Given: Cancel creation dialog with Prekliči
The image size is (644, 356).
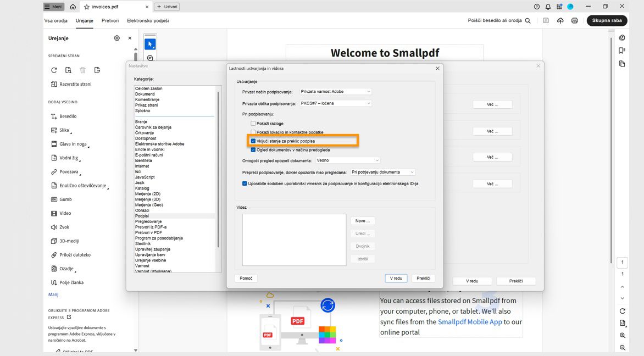Looking at the screenshot, I should [x=423, y=279].
